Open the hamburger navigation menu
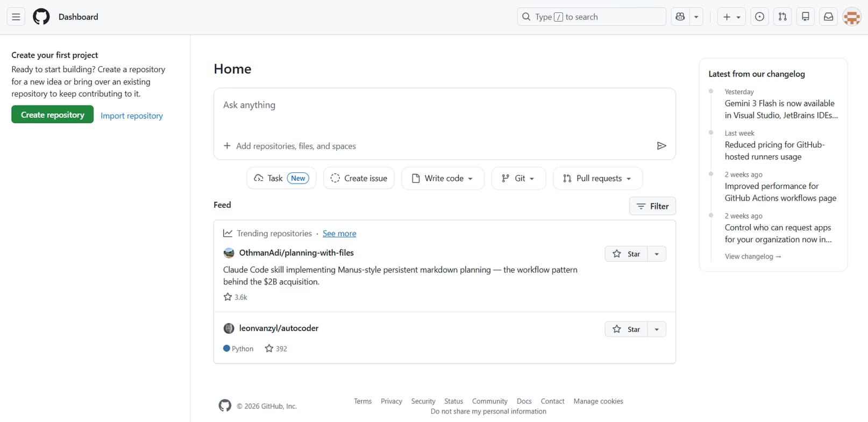Viewport: 868px width, 422px height. [16, 17]
